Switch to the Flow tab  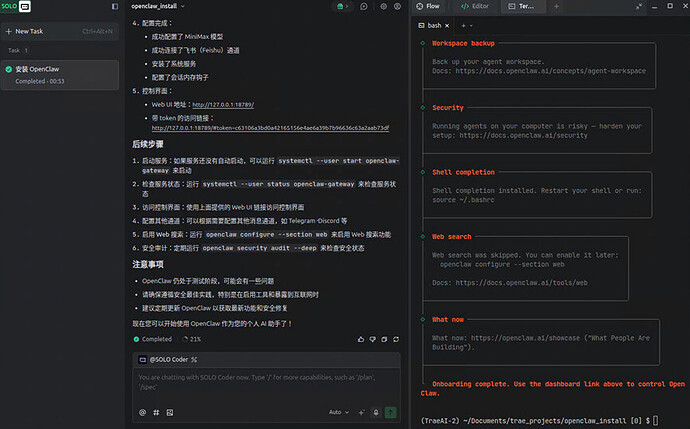(x=427, y=6)
